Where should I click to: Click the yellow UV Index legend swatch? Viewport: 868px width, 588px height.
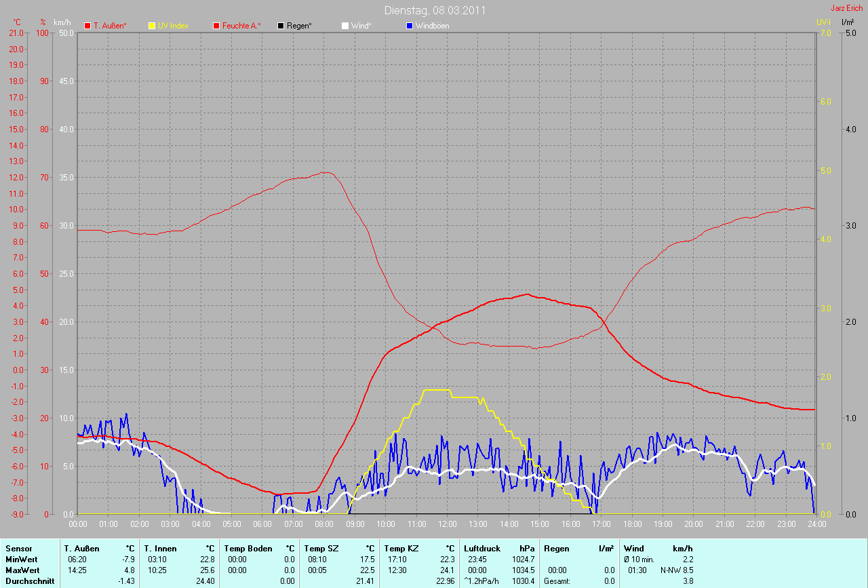tap(152, 26)
